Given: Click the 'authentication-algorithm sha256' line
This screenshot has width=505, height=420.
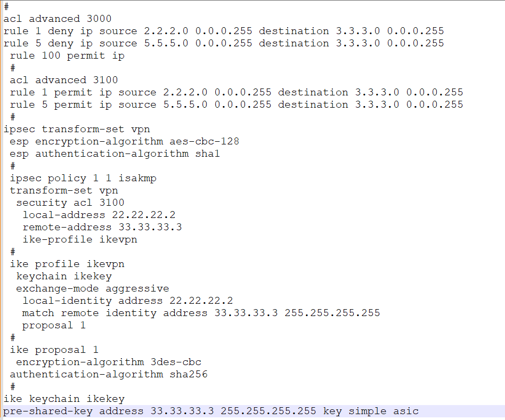Looking at the screenshot, I should point(108,374).
